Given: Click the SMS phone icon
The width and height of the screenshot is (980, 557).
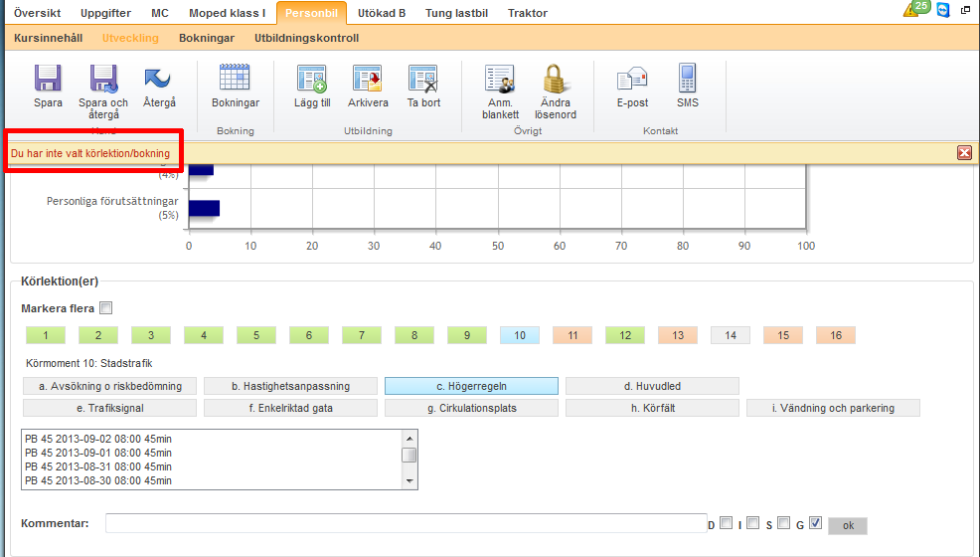Looking at the screenshot, I should [x=687, y=79].
